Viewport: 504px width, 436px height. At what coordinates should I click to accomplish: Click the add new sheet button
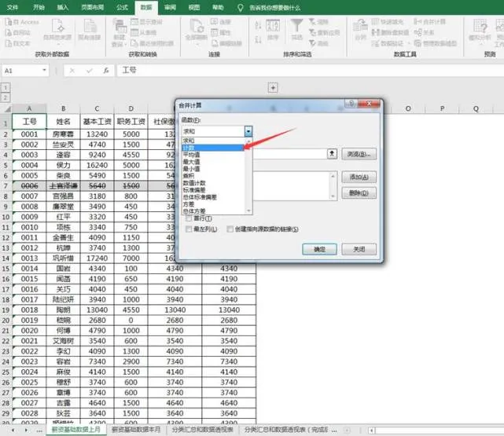pyautogui.click(x=348, y=430)
